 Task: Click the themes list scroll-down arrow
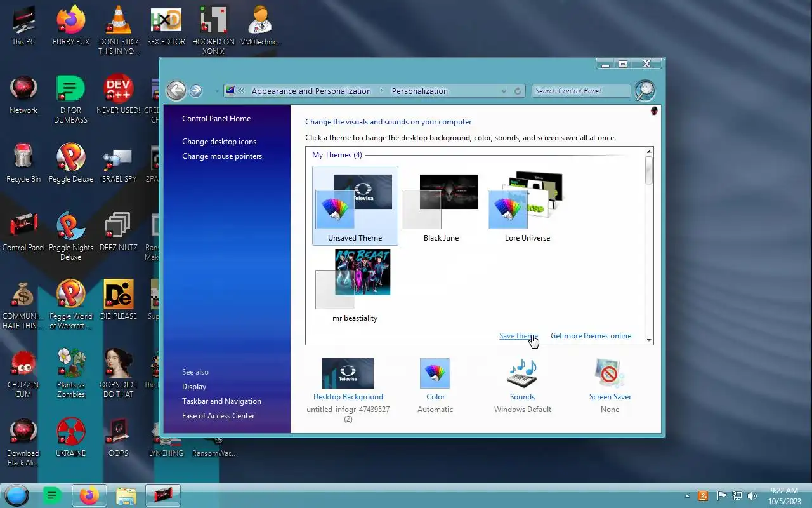point(649,340)
